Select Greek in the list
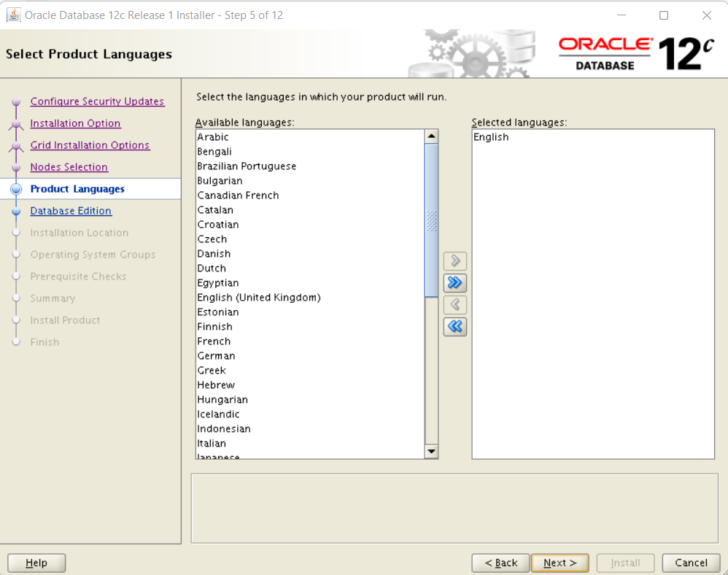The width and height of the screenshot is (728, 575). [x=310, y=370]
